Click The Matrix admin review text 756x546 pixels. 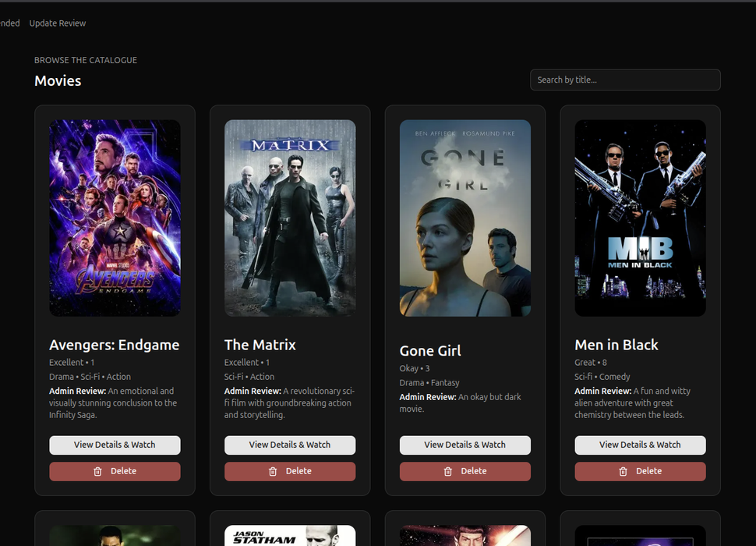(289, 402)
